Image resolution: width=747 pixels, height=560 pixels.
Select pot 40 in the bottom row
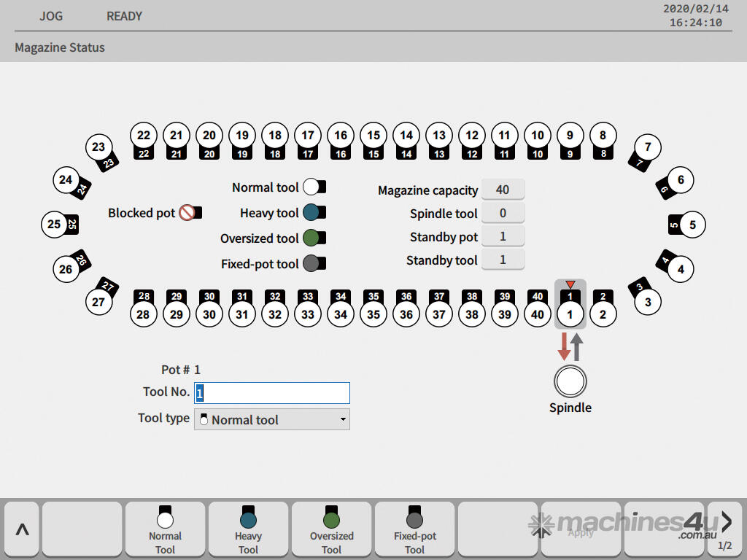538,314
